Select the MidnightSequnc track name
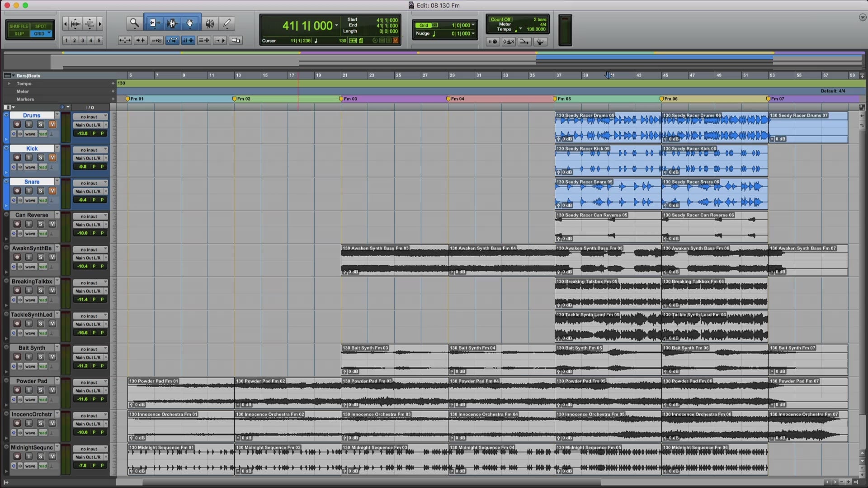868x488 pixels. click(x=32, y=447)
